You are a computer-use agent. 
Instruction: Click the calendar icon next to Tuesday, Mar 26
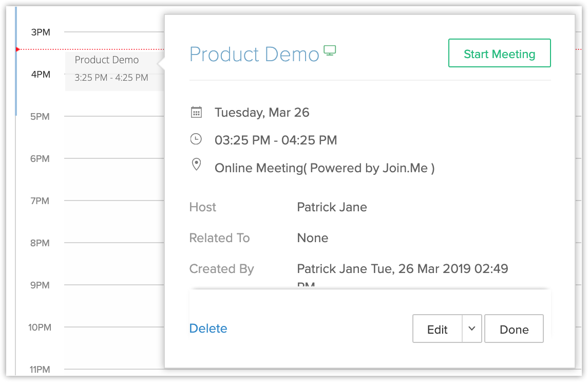click(x=196, y=113)
